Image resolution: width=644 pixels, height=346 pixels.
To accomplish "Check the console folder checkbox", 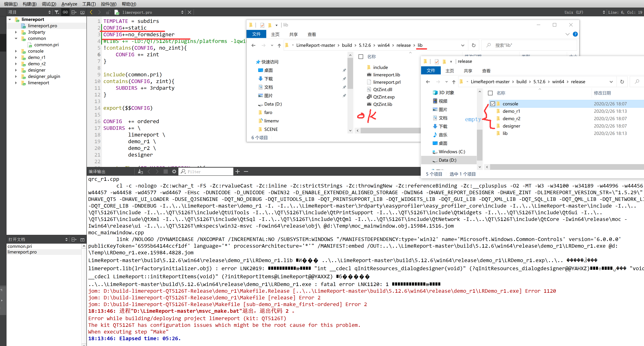I will (x=493, y=104).
